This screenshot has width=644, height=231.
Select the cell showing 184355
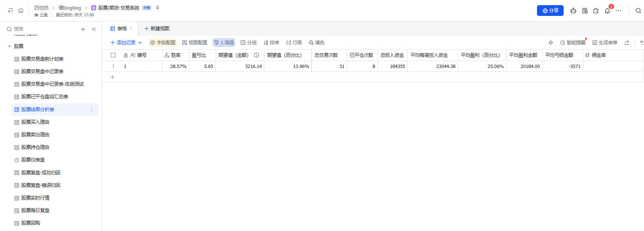(x=393, y=66)
